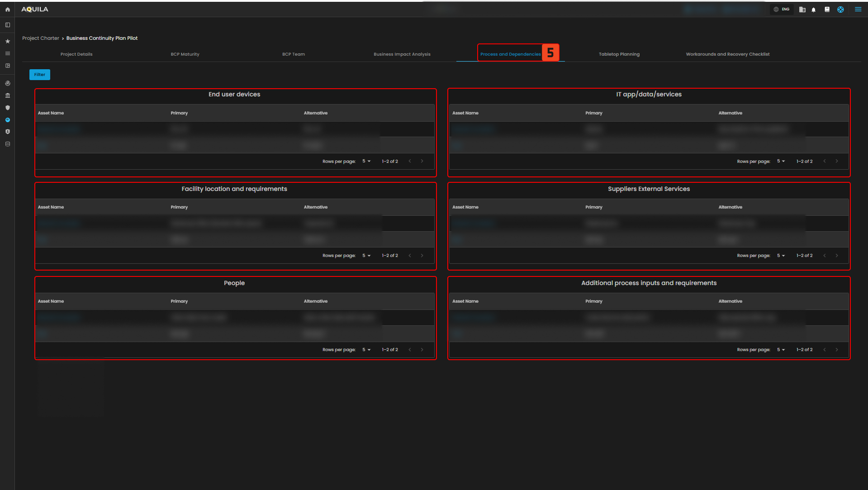Change rows per page in People table
The height and width of the screenshot is (490, 868).
click(x=366, y=350)
